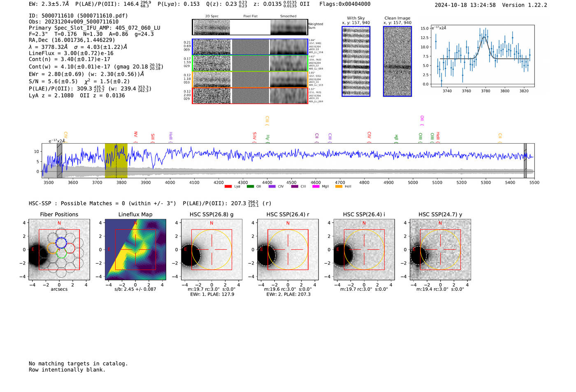Click 'Obs: 20231204v009_5000711610' line
576x392 pixels.
click(x=74, y=21)
